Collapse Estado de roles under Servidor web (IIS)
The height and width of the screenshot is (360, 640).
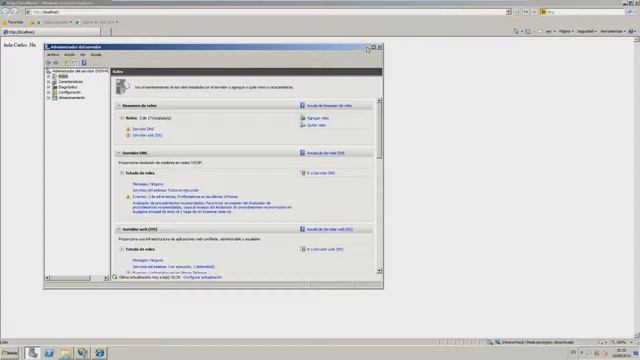tap(122, 249)
